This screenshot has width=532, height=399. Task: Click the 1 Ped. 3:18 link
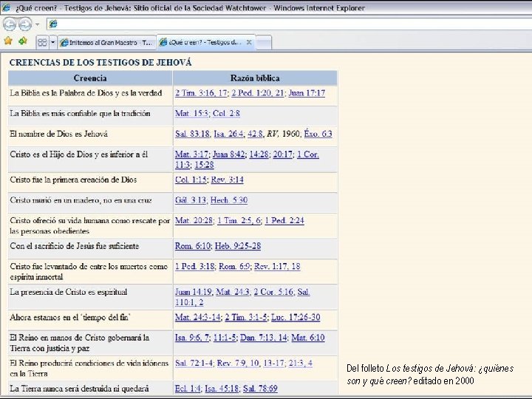click(195, 266)
